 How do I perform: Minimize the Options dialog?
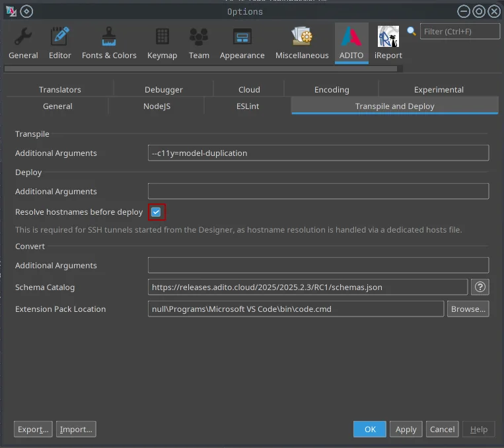coord(464,12)
